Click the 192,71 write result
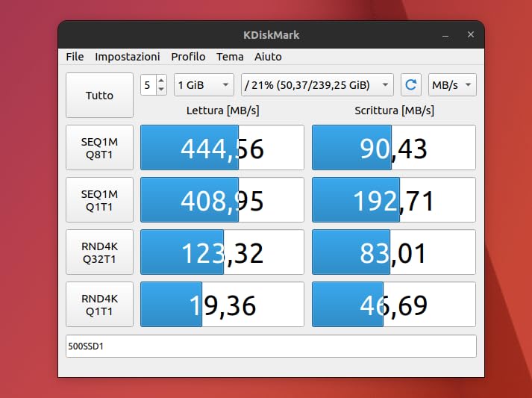Image resolution: width=532 pixels, height=398 pixels. 394,200
